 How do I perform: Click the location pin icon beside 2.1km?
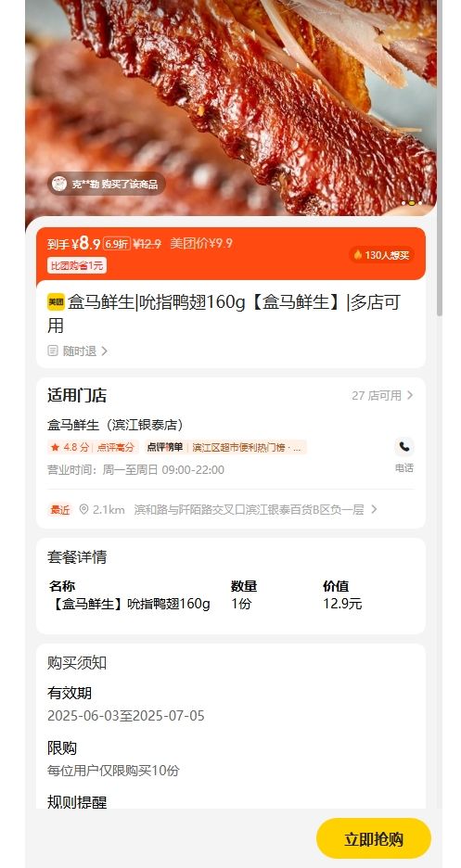pos(83,509)
